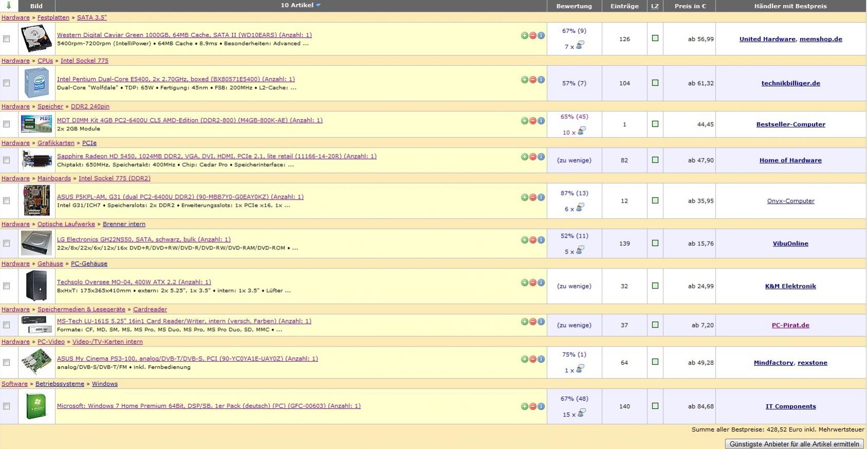
Task: Check the LG GH22NS50 row checkbox
Action: pyautogui.click(x=7, y=244)
